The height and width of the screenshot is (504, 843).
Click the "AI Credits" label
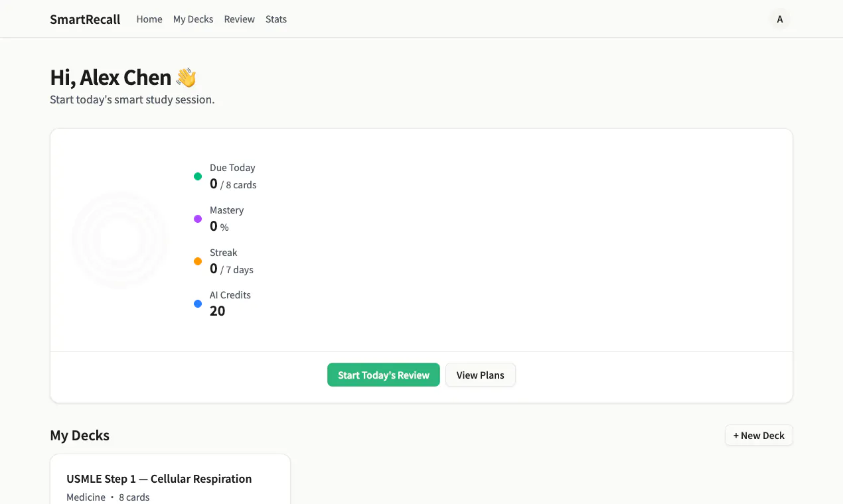(230, 295)
